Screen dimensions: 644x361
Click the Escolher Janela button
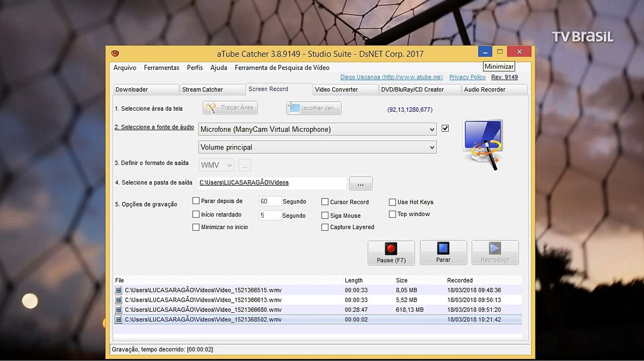click(313, 108)
